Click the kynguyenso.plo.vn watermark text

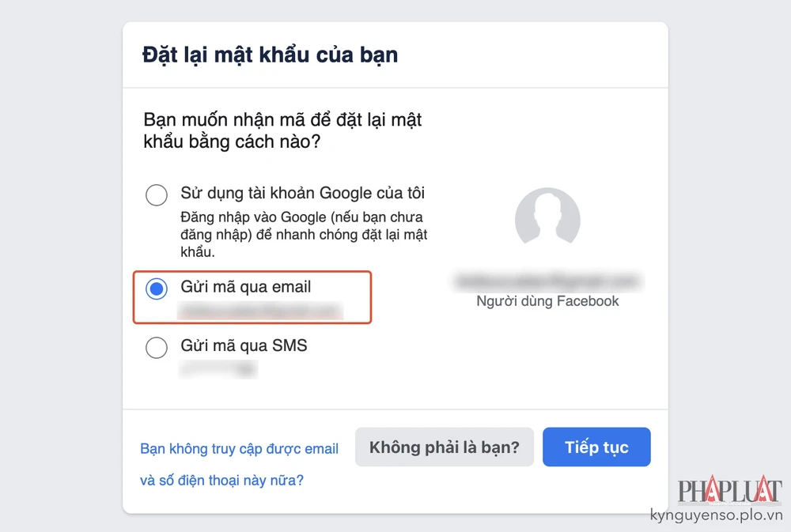(714, 515)
